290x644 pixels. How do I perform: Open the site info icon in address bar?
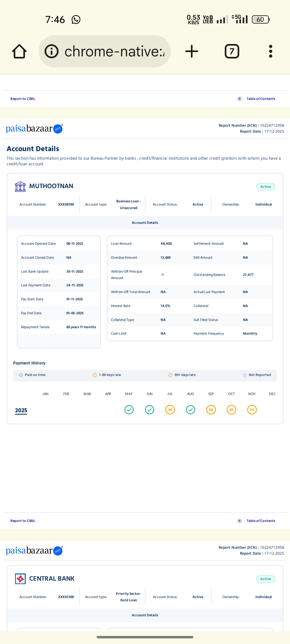pyautogui.click(x=51, y=51)
